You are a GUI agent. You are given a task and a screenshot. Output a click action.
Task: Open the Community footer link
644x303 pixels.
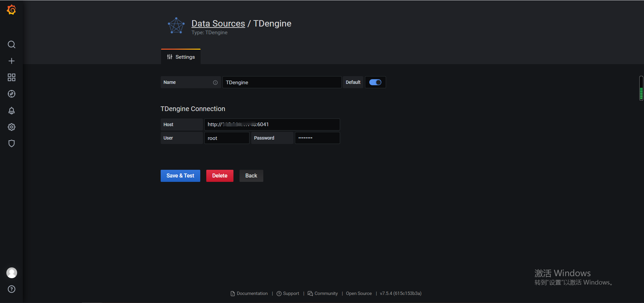pos(323,294)
